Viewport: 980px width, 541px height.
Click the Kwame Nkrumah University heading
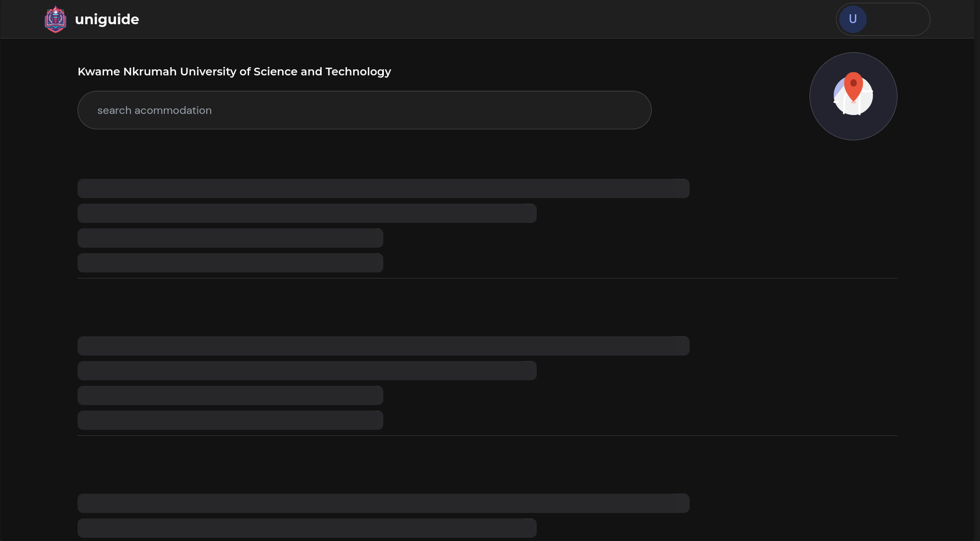click(x=234, y=72)
